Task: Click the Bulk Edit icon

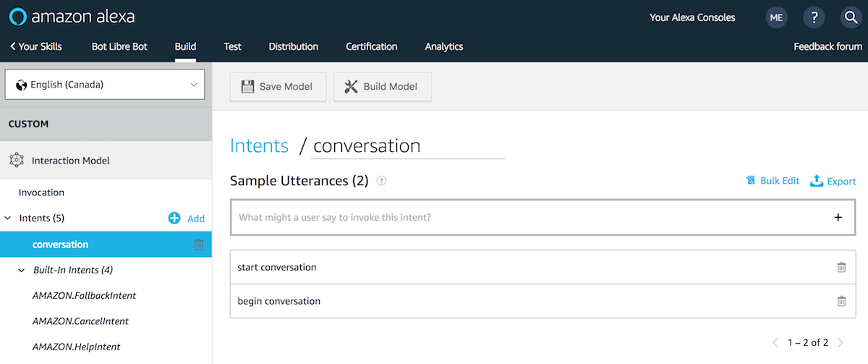Action: (x=751, y=181)
